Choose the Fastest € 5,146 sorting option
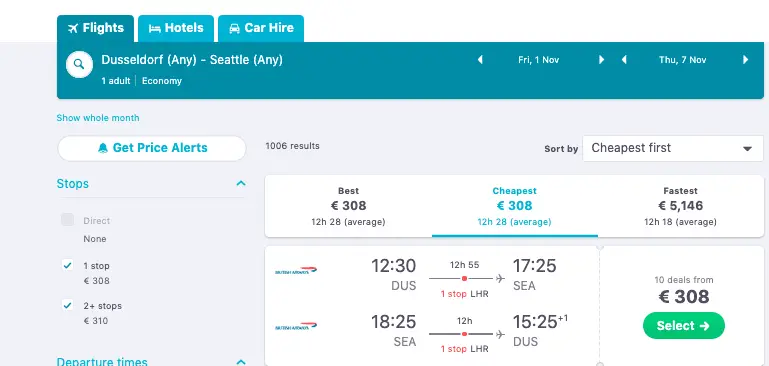This screenshot has width=769, height=366. tap(680, 206)
